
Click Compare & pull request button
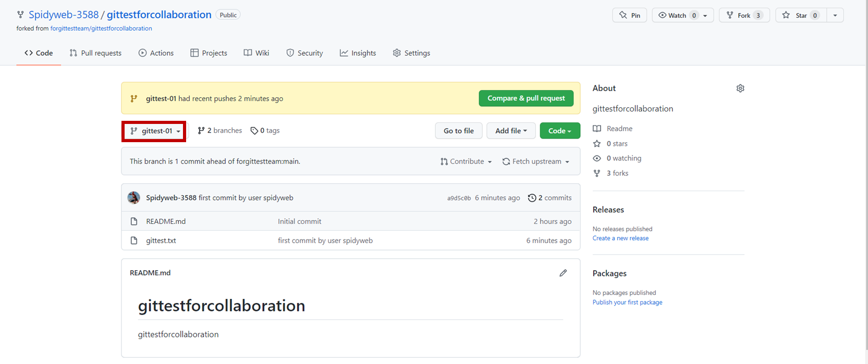click(x=526, y=98)
